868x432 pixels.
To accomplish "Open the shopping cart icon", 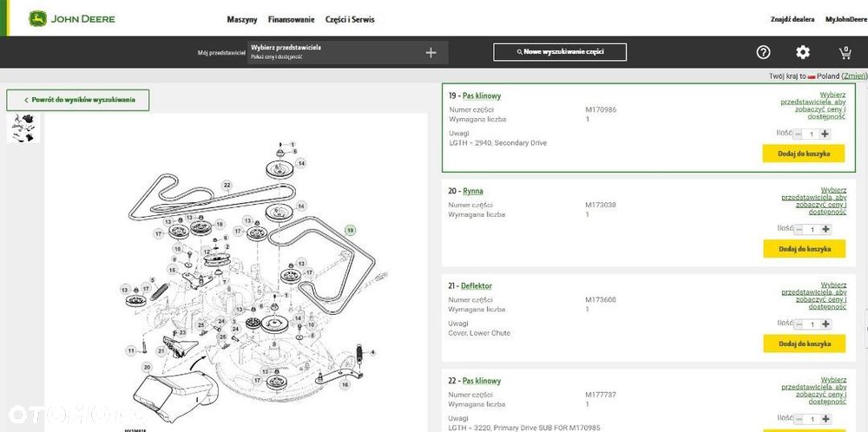I will point(845,53).
